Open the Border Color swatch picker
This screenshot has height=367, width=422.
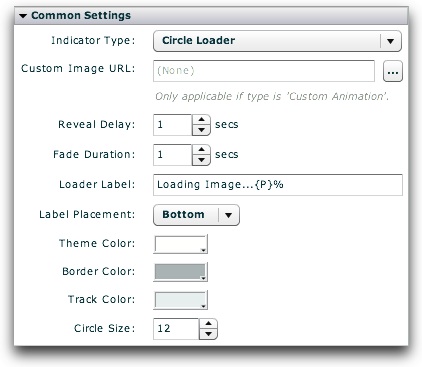click(180, 272)
